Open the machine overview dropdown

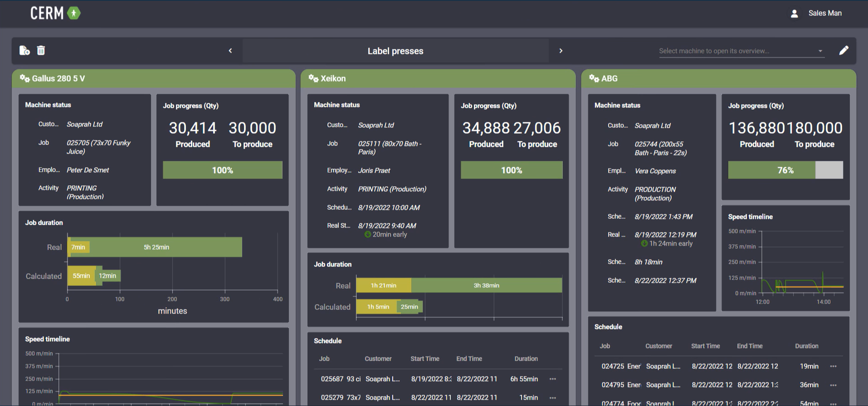coord(741,51)
